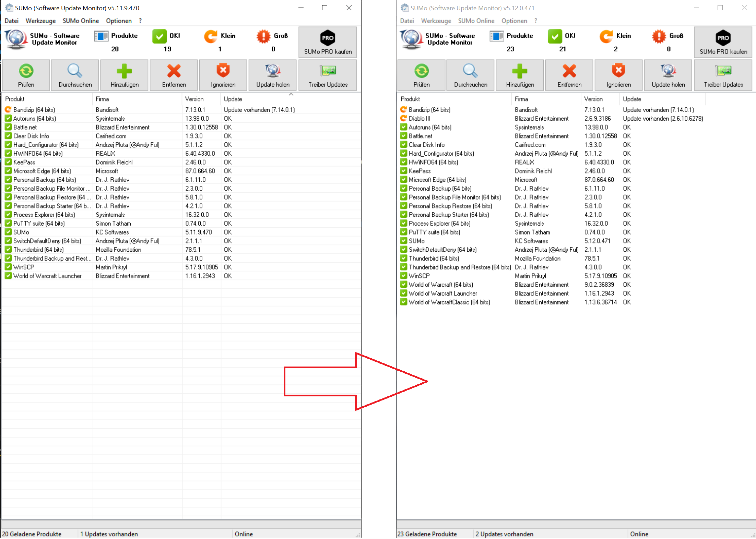Click green check beside Battle.net in left window
Screen dimensions: 756x539
coord(8,127)
